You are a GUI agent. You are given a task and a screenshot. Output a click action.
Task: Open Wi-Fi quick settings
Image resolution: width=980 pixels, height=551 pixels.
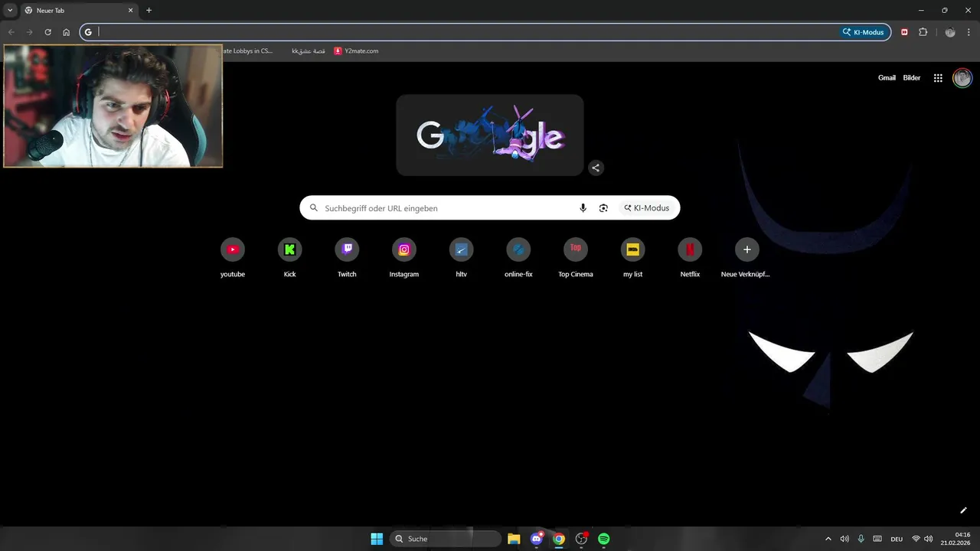pyautogui.click(x=916, y=539)
